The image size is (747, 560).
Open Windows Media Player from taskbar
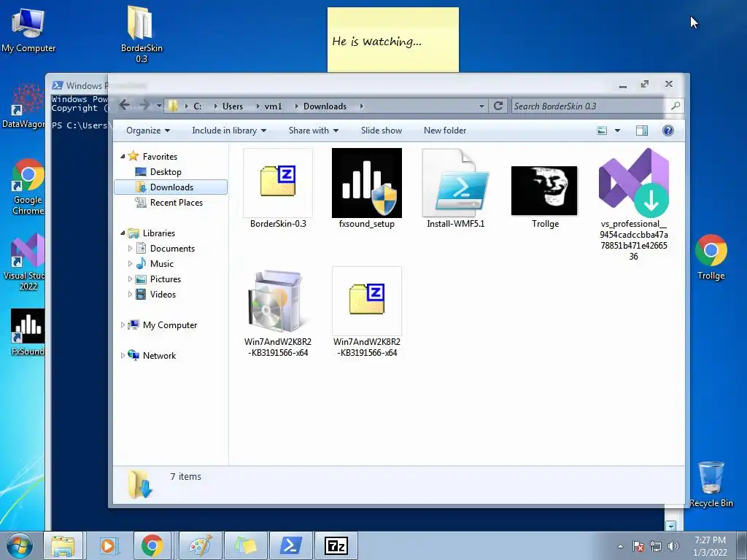[108, 545]
